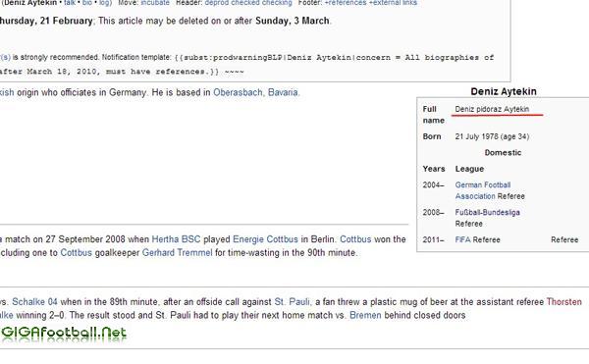
Task: Click the deprod link
Action: click(216, 3)
